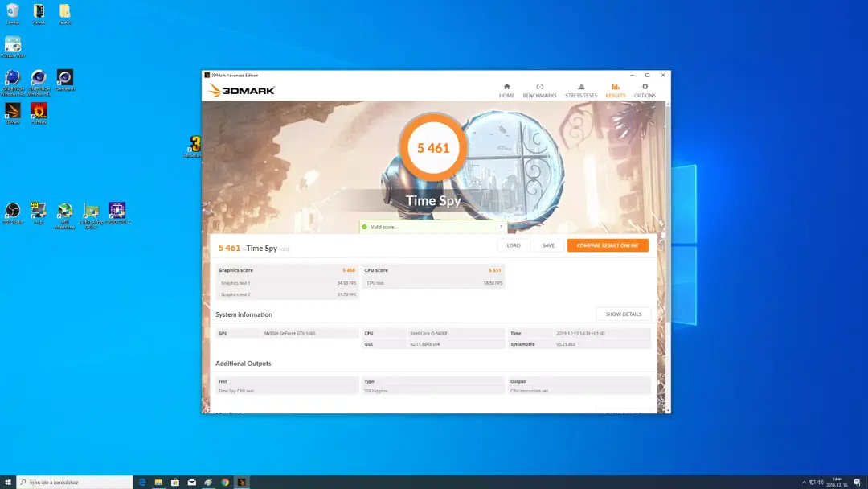868x489 pixels.
Task: Open the Recycle Bin desktop icon
Action: (x=13, y=14)
